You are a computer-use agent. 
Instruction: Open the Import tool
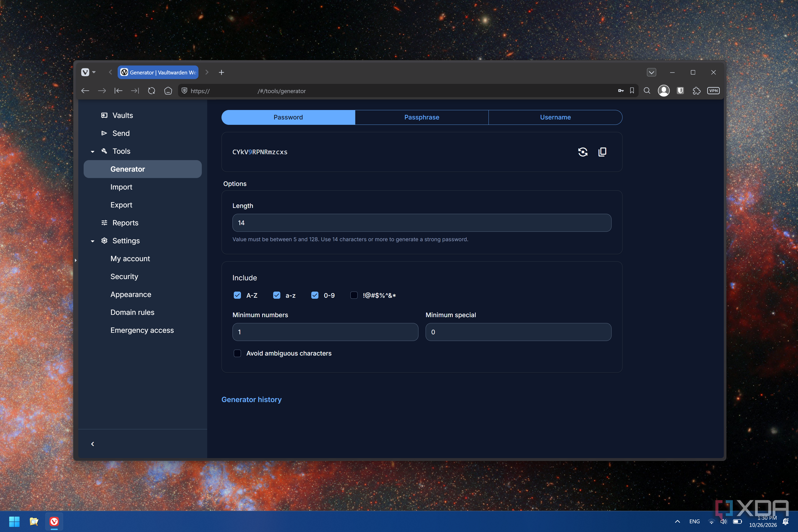coord(121,187)
